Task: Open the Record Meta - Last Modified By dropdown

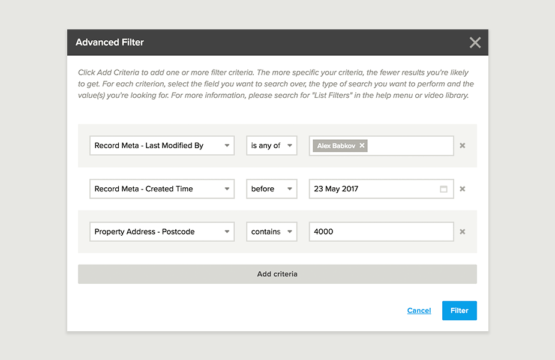Action: (x=162, y=145)
